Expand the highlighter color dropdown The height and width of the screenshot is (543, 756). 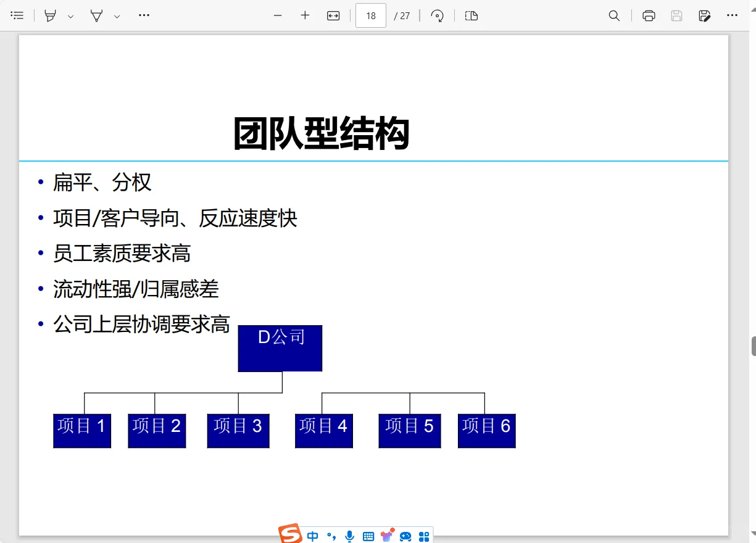point(70,15)
